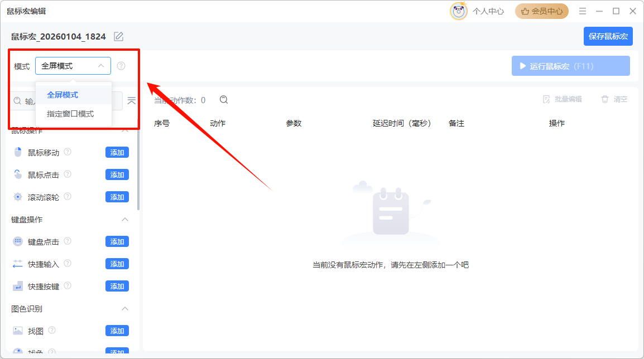Open the hamburger menu at top right
This screenshot has width=644, height=359.
coord(582,11)
